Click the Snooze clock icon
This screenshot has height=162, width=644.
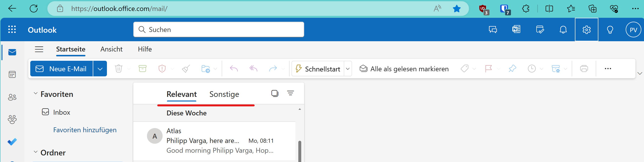[532, 69]
